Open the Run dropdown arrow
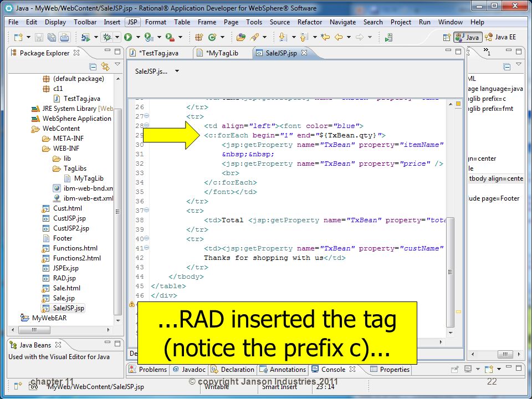This screenshot has width=532, height=399. coord(138,37)
